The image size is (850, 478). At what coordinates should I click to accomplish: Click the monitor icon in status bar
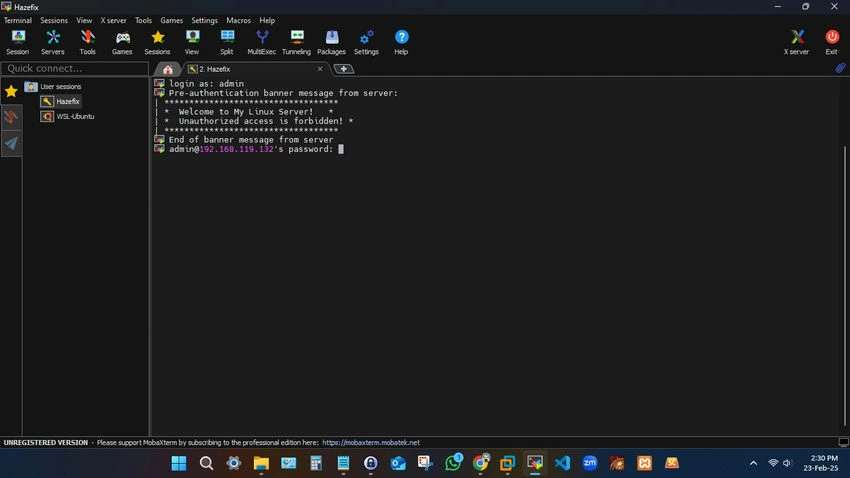843,442
